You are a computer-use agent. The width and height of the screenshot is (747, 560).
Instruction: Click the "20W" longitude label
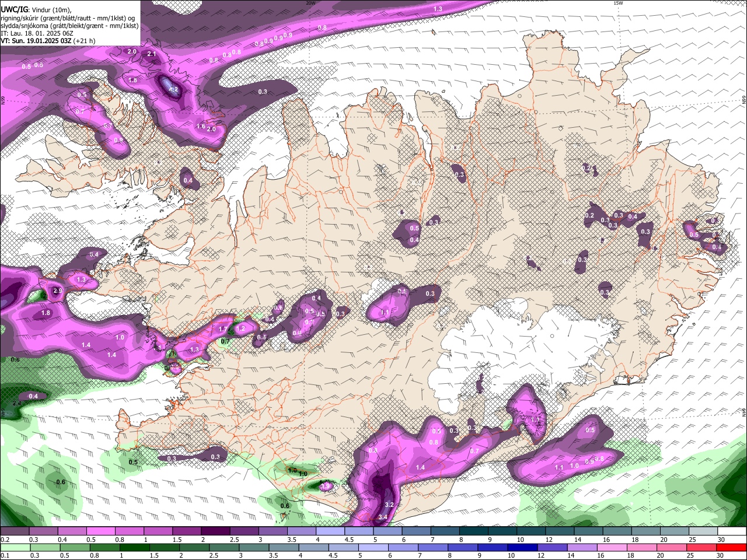pyautogui.click(x=310, y=3)
